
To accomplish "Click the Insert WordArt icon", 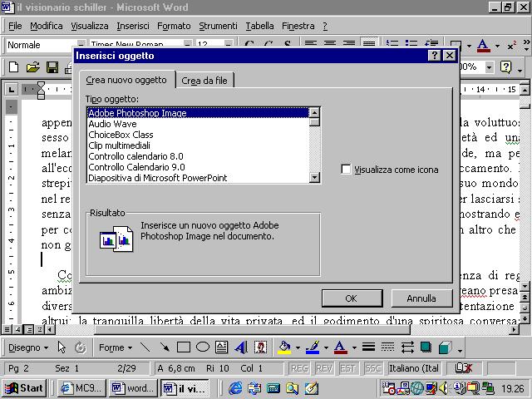I will [241, 347].
